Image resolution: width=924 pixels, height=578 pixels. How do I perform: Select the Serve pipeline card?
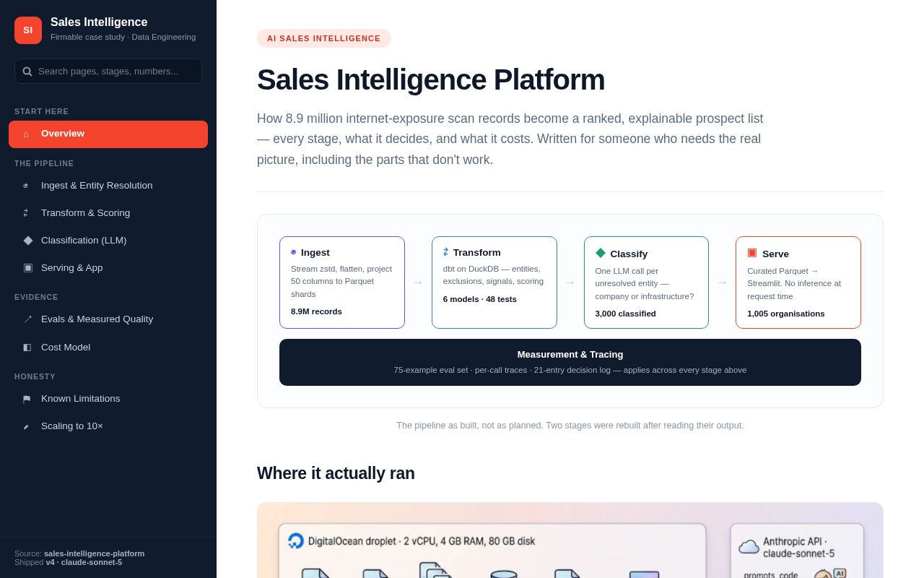tap(798, 282)
